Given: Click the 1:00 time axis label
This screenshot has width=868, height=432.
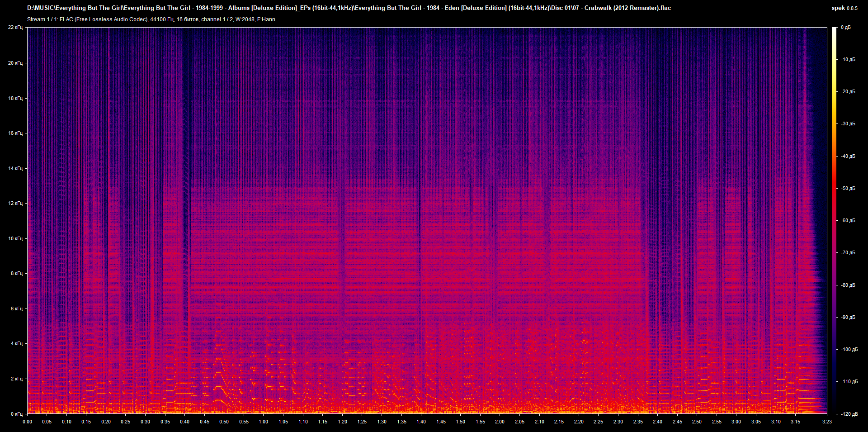Looking at the screenshot, I should 264,422.
